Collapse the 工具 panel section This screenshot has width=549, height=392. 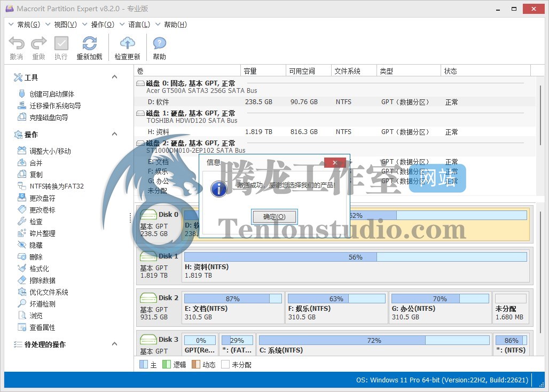point(114,77)
